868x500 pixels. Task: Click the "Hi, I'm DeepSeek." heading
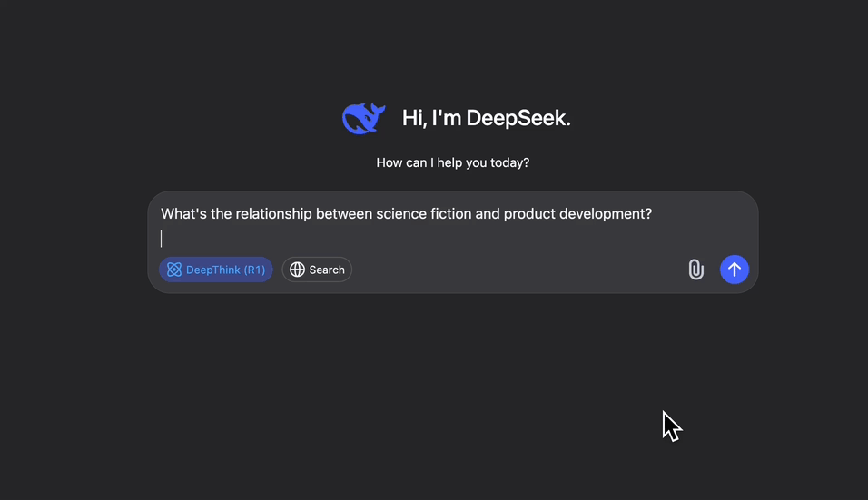pos(486,118)
